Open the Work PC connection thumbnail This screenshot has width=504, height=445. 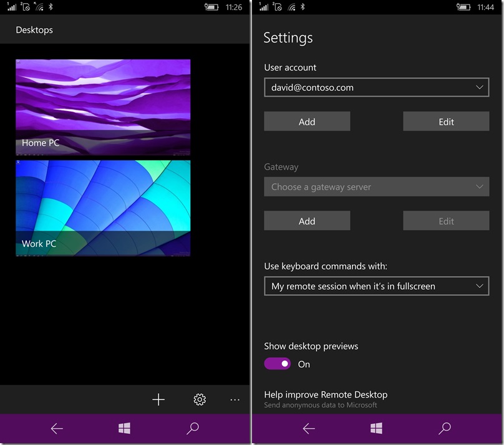[x=102, y=208]
